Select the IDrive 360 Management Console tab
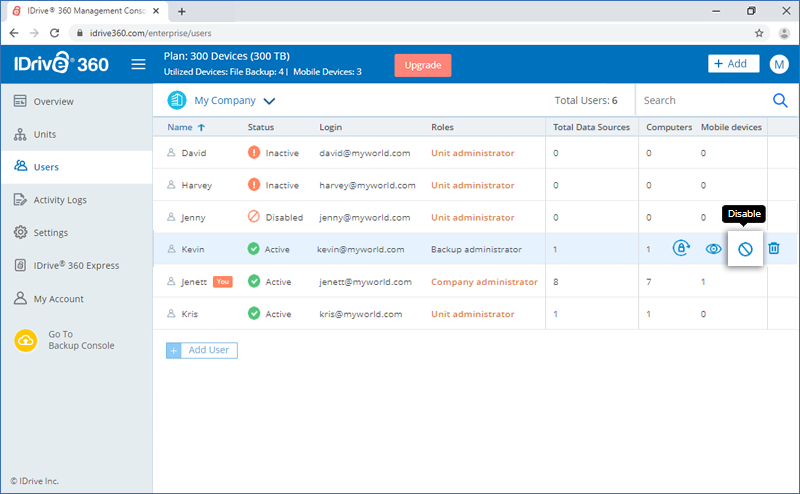This screenshot has width=800, height=494. 87,11
